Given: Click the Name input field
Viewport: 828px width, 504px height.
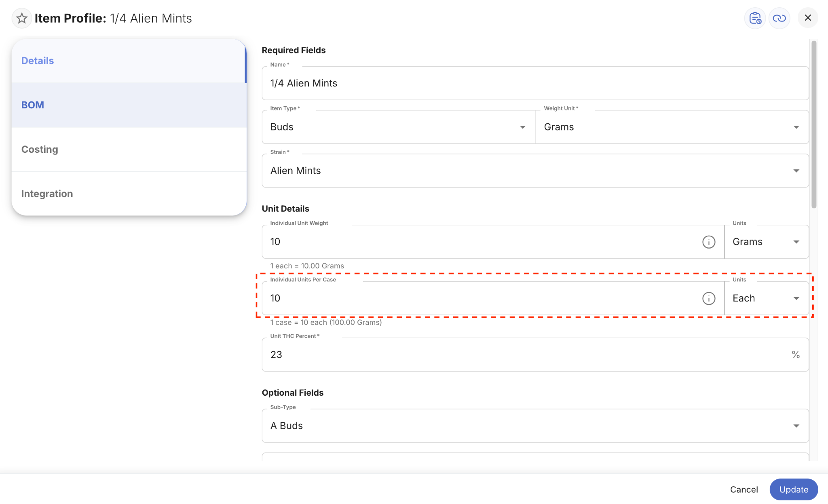Looking at the screenshot, I should click(535, 83).
